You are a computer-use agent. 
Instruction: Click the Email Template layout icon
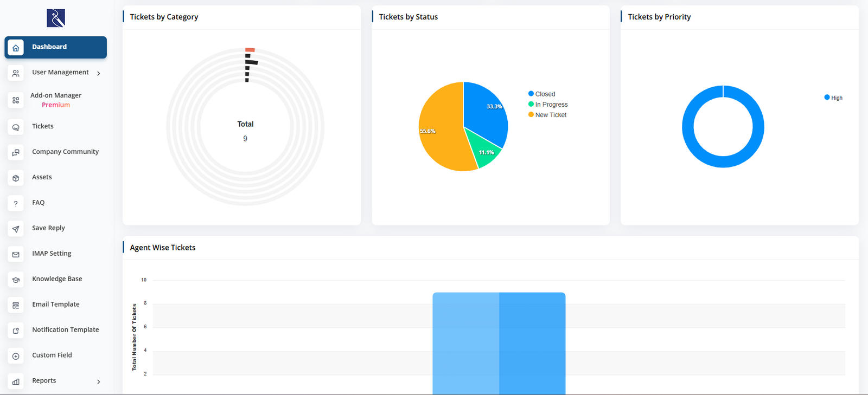click(x=16, y=306)
